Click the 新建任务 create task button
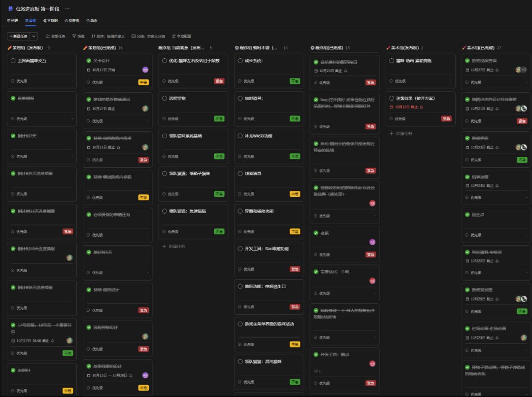The width and height of the screenshot is (532, 397). coord(19,36)
